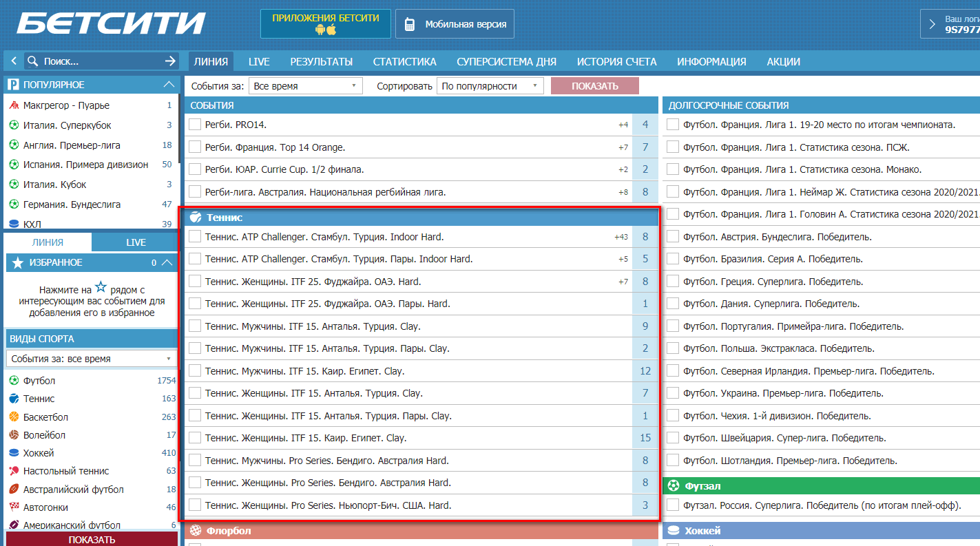Check Футбол Австрия Бундеслига Победитель checkbox
The height and width of the screenshot is (546, 980).
(673, 237)
